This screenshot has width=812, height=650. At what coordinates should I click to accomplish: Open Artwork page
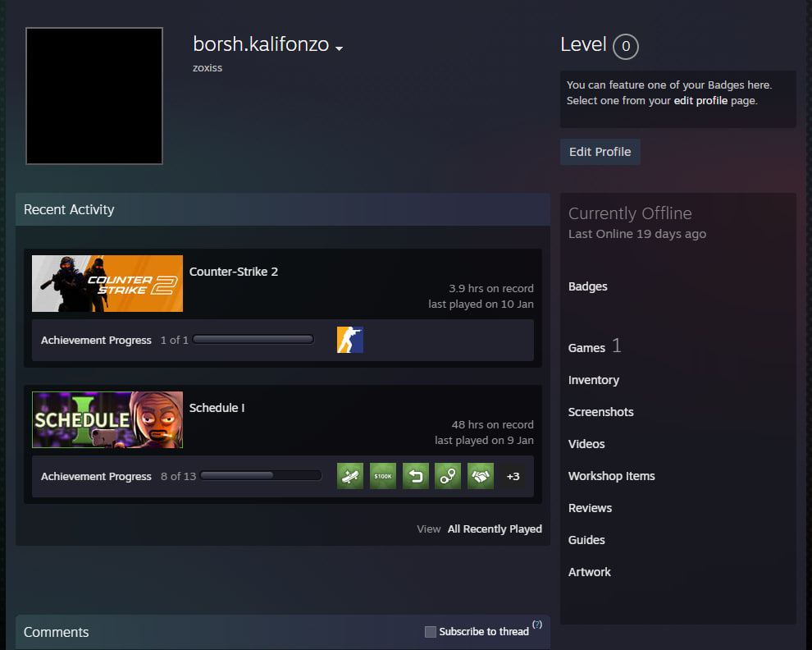(x=590, y=572)
